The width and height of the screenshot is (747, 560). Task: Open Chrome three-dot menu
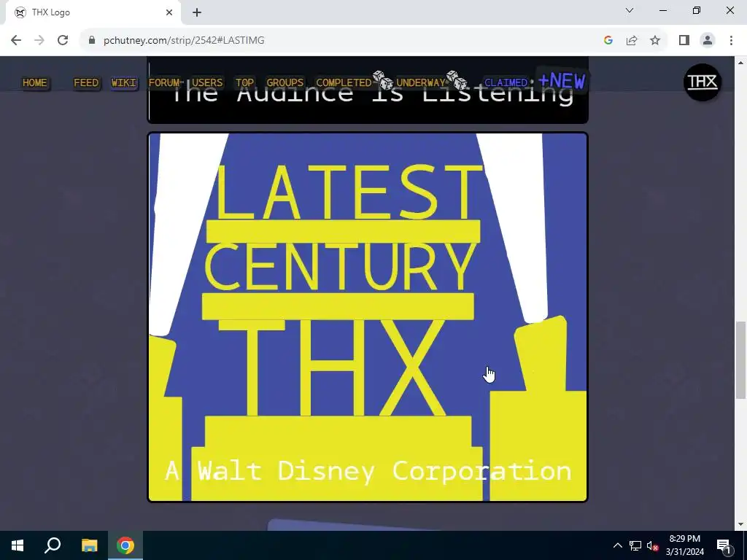coord(731,41)
